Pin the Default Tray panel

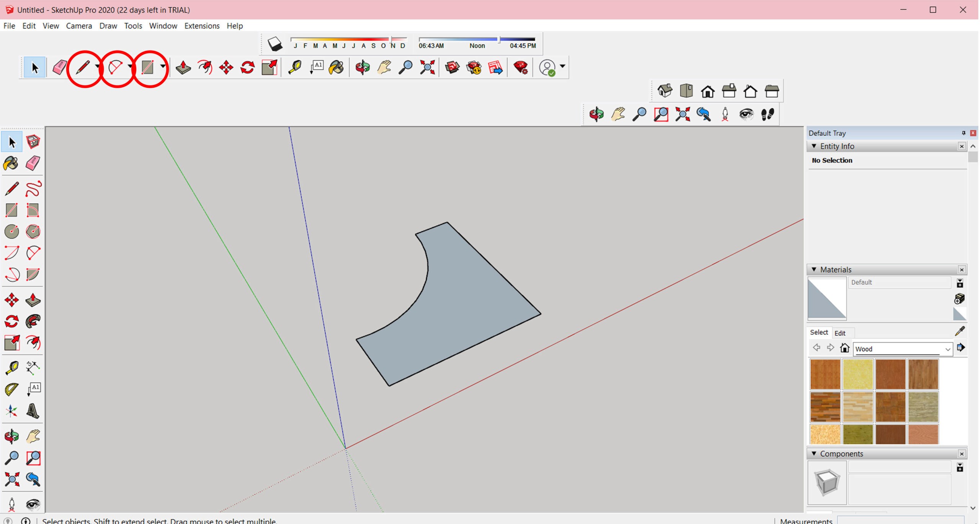964,133
